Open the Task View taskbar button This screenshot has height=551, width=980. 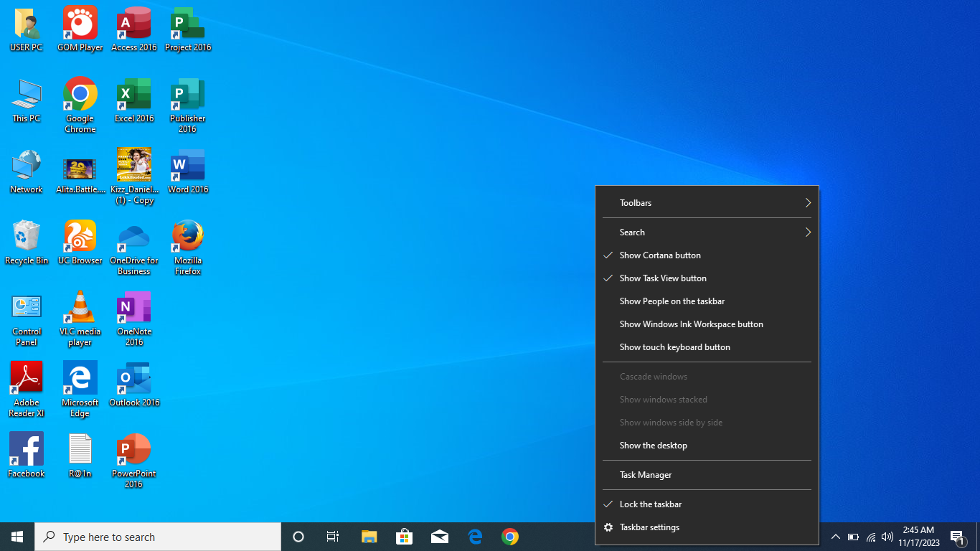click(x=333, y=537)
